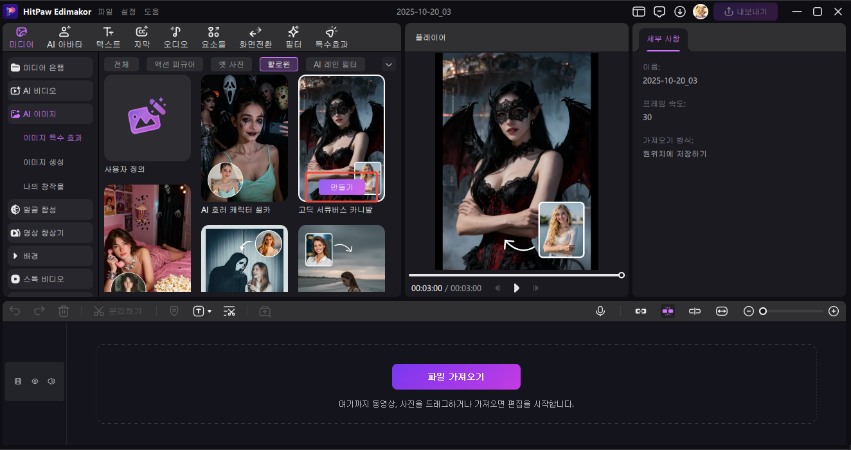This screenshot has width=851, height=450.
Task: Open the 오디오 audio panel
Action: tap(175, 38)
